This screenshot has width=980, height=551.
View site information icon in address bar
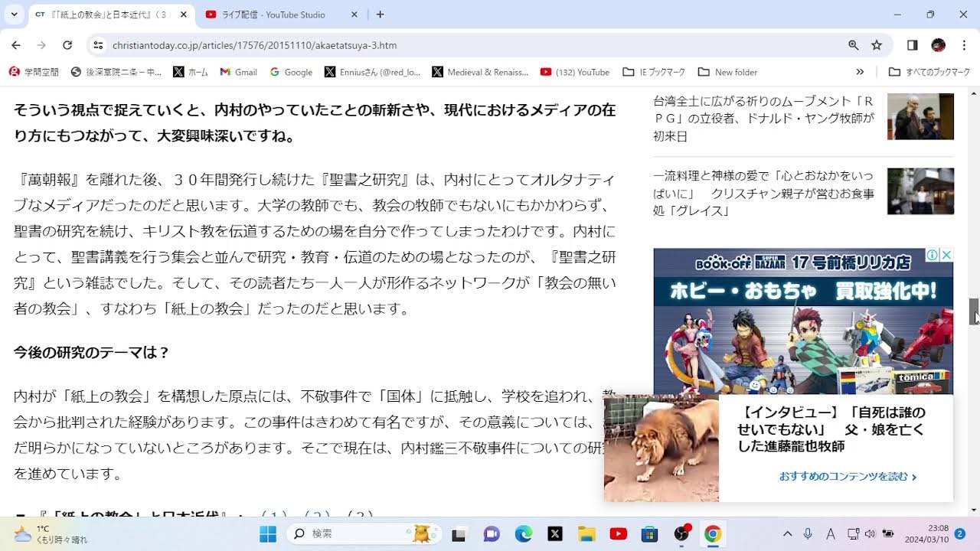tap(98, 45)
